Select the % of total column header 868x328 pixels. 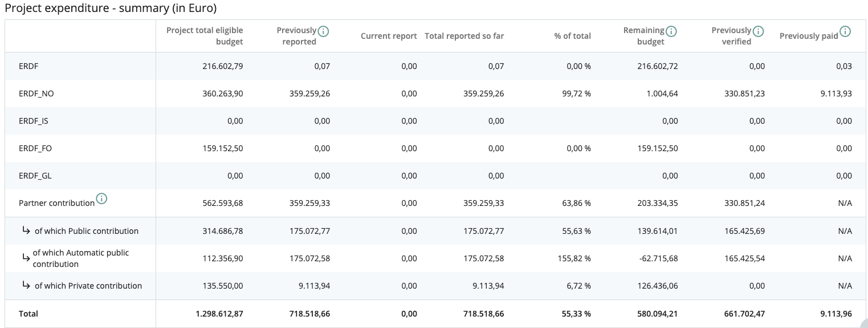point(572,36)
